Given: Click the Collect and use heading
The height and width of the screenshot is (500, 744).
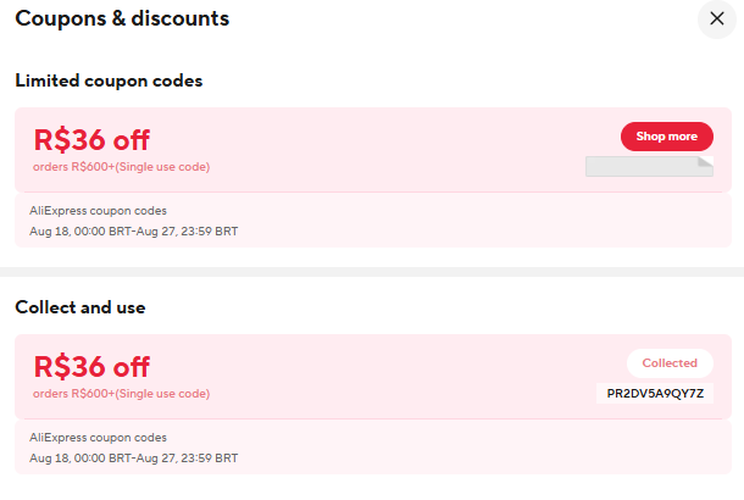Looking at the screenshot, I should pos(80,308).
